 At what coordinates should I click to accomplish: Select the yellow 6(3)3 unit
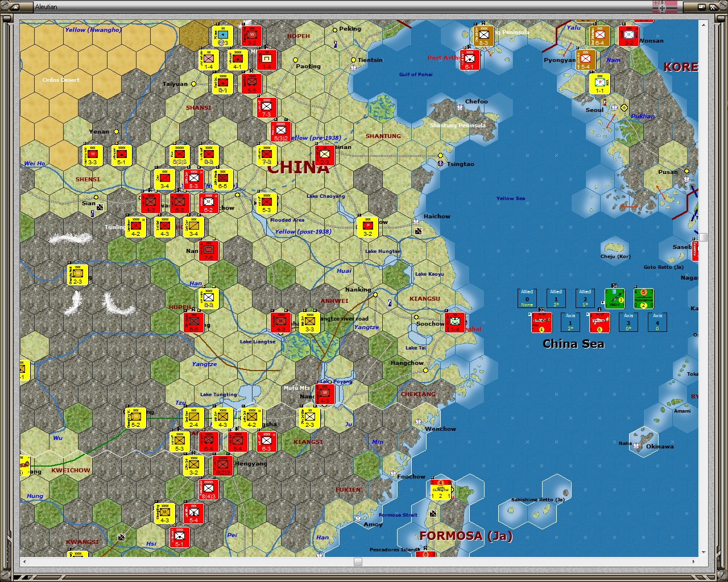(x=180, y=155)
